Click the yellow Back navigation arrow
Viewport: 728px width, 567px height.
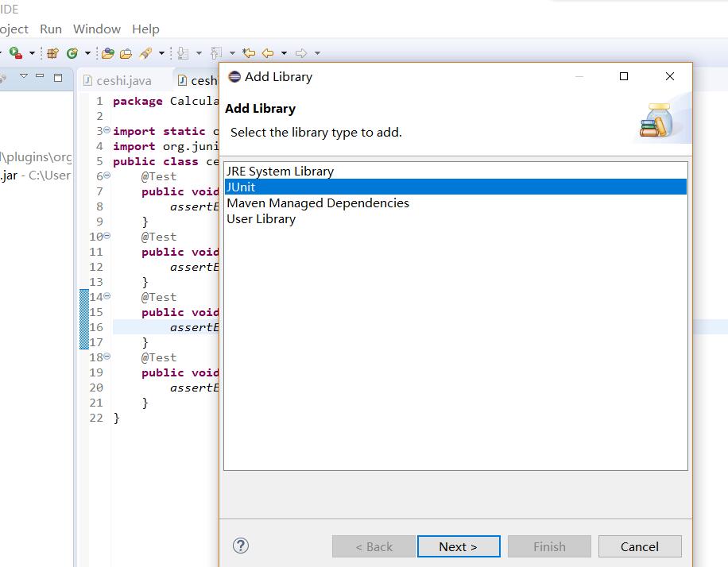[x=268, y=53]
